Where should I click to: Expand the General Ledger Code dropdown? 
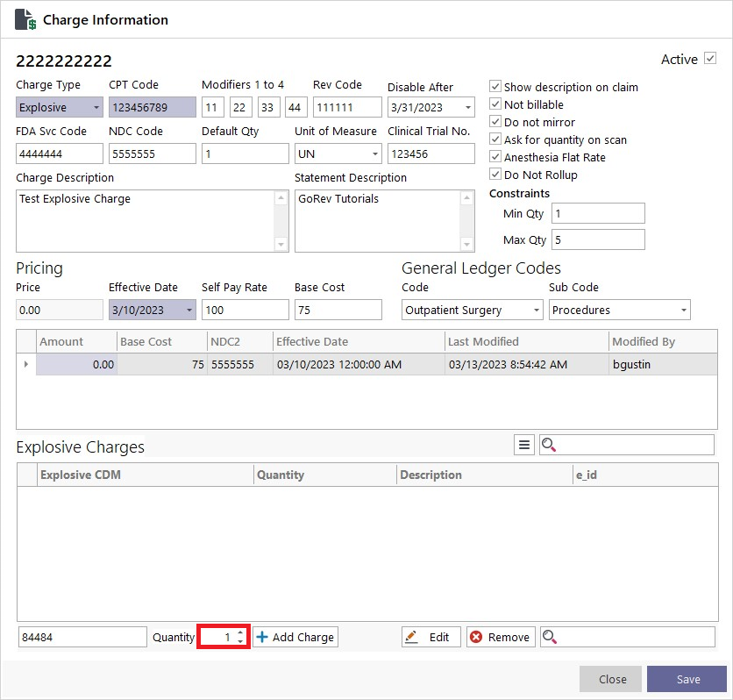tap(537, 310)
